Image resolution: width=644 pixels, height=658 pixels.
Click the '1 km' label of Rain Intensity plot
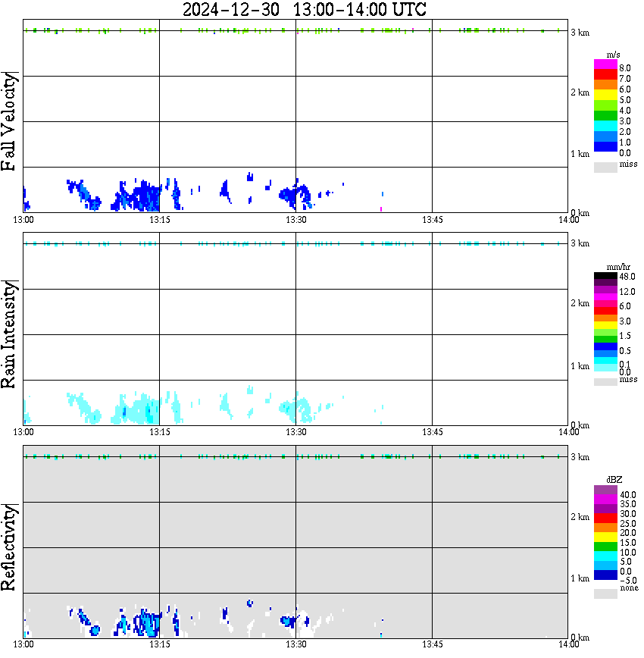click(x=580, y=366)
